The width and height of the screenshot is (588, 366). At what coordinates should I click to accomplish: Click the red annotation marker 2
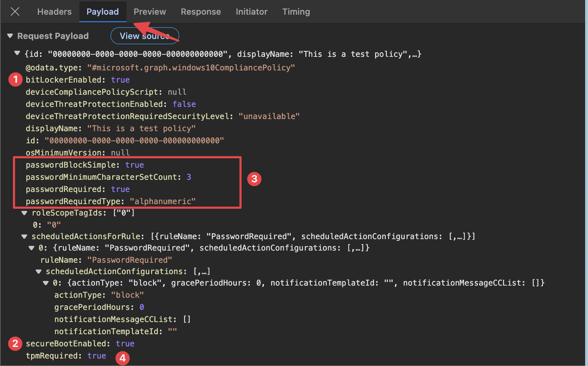(x=15, y=343)
